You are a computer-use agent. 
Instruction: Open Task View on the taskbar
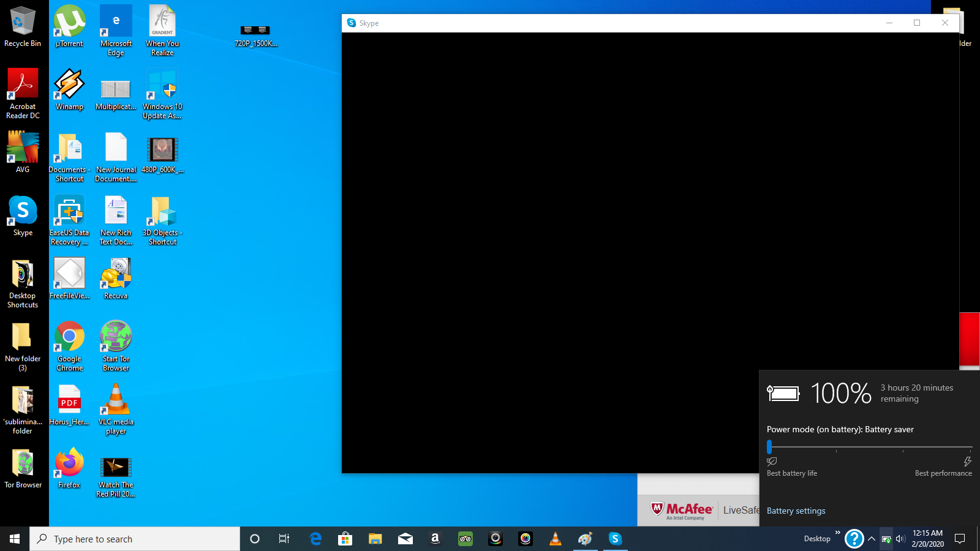[284, 539]
